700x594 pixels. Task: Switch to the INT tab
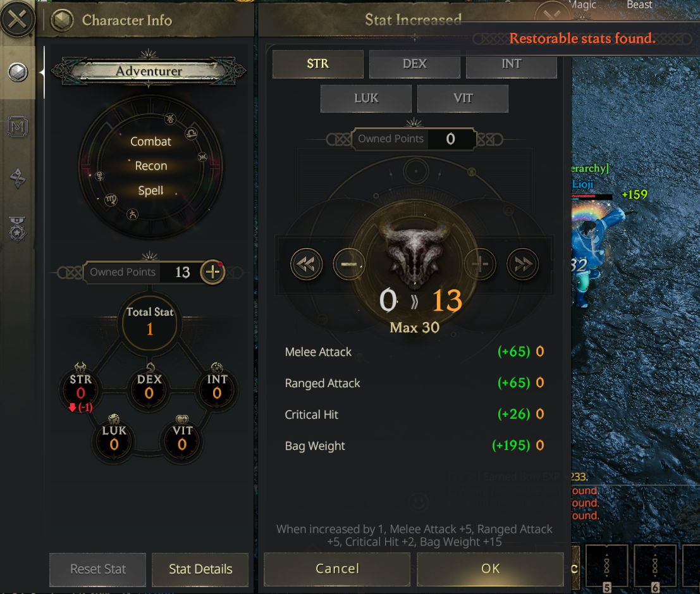tap(512, 64)
